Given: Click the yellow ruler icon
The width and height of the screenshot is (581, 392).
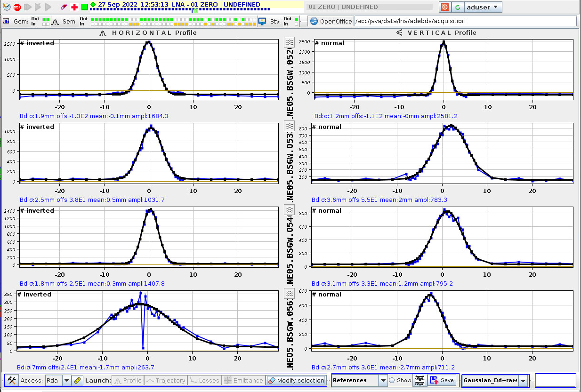Looking at the screenshot, I should [x=78, y=380].
